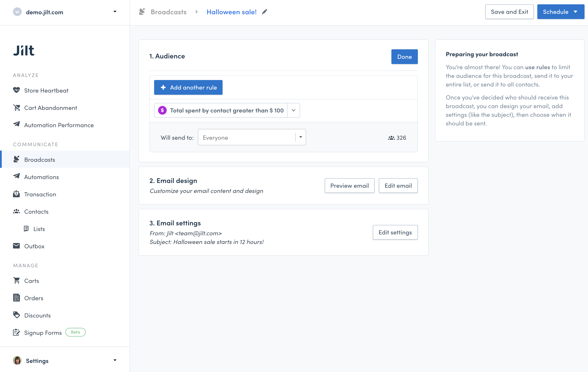
Task: Click Edit email button
Action: (x=398, y=186)
